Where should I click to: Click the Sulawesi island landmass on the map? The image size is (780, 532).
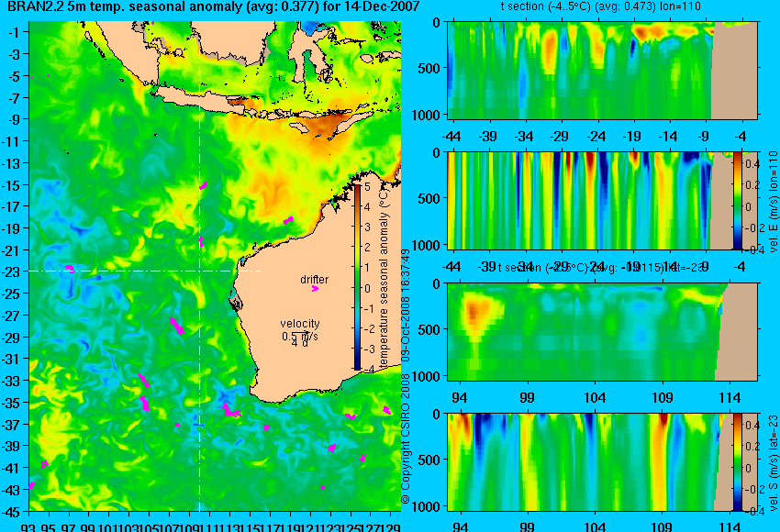(x=309, y=52)
